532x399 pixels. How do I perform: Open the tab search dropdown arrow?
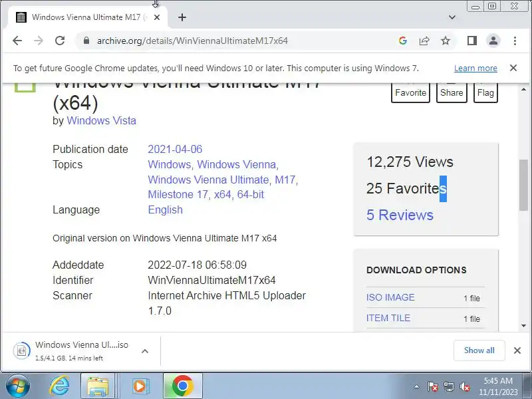pyautogui.click(x=452, y=17)
